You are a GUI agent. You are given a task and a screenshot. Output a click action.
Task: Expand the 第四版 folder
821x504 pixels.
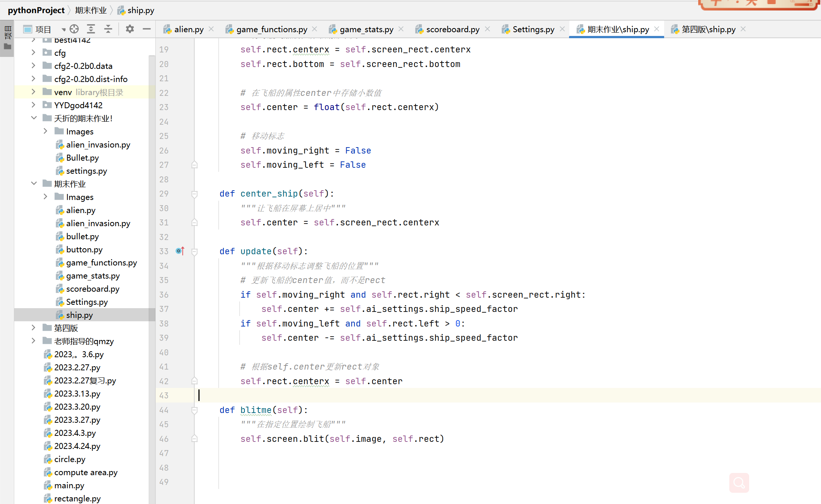click(x=33, y=328)
